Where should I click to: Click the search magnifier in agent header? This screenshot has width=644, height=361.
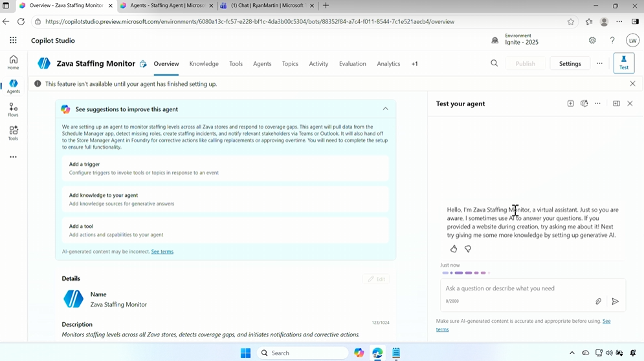coord(494,63)
